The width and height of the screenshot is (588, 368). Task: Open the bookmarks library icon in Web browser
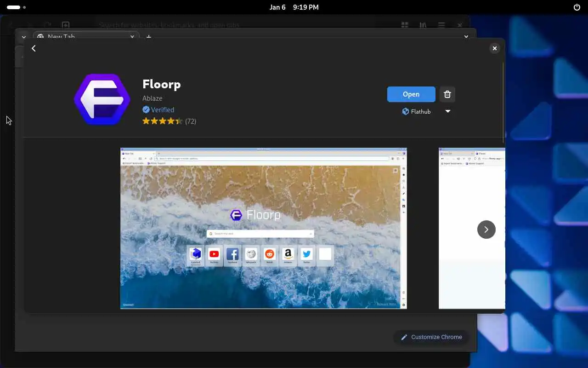click(423, 25)
